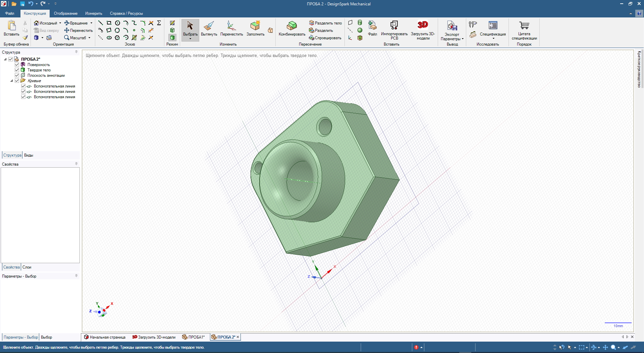Open the Выбрать dropdown arrow
The image size is (644, 353).
click(190, 39)
